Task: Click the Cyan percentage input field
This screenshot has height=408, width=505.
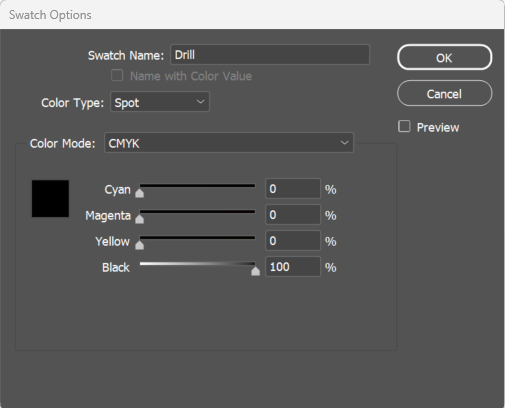Action: click(293, 189)
